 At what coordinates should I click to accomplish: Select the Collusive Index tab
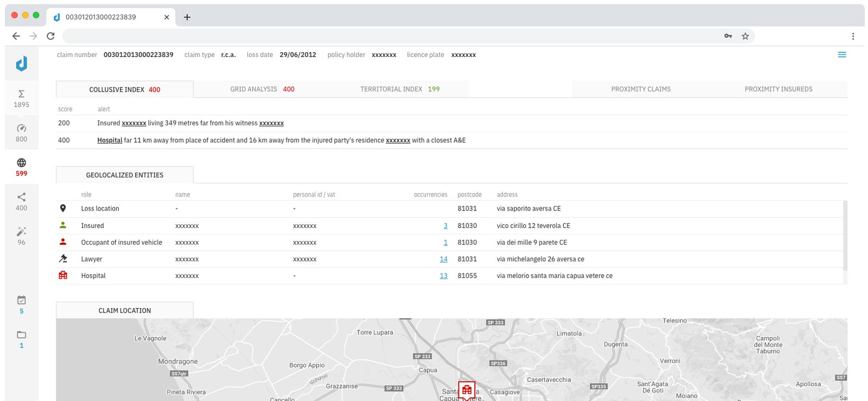[125, 90]
